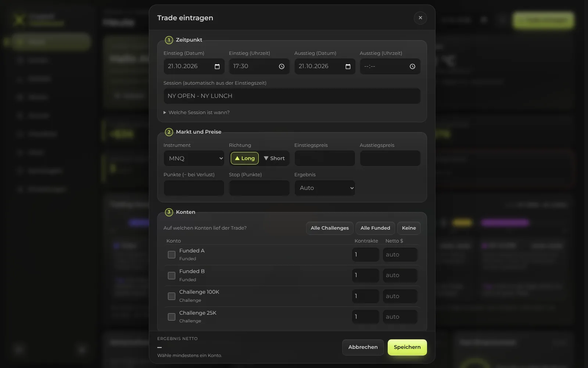Select Long direction
The width and height of the screenshot is (588, 368).
245,158
